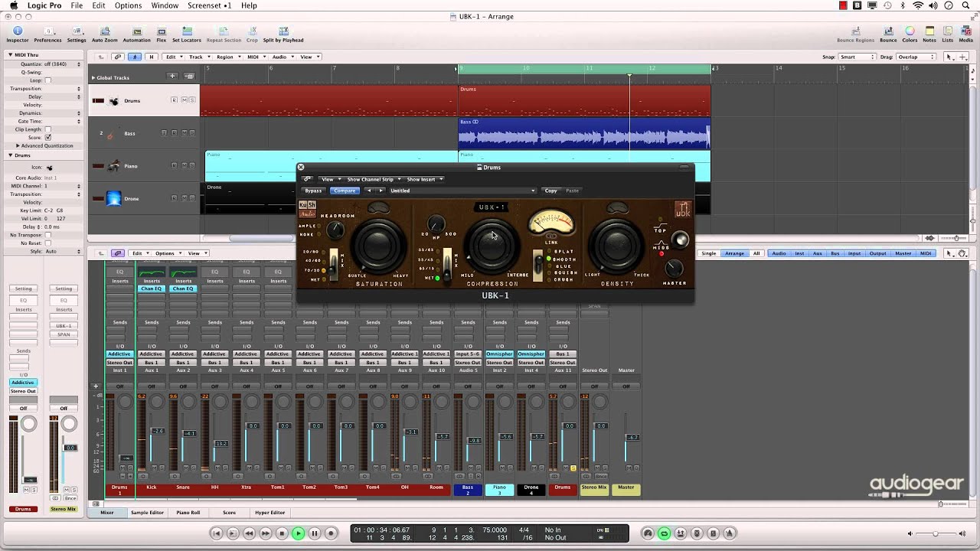Click the Apple menu icon
Screen dimensions: 980x551
14,5
